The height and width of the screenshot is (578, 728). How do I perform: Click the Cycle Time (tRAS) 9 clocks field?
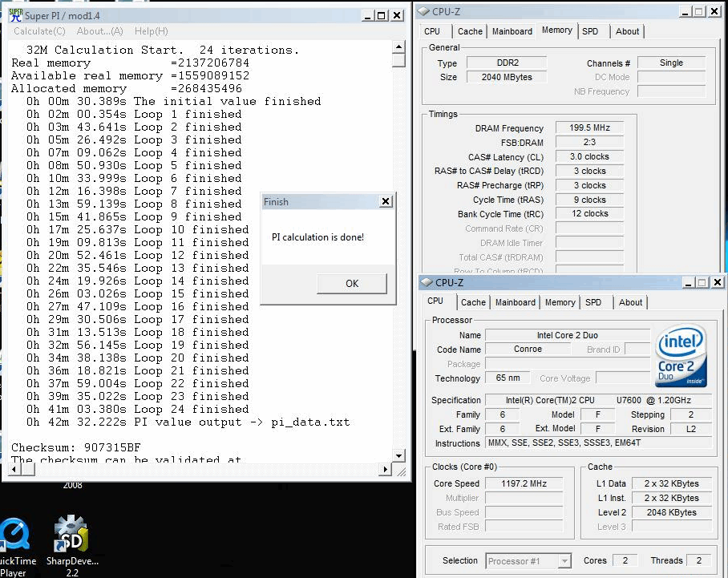click(589, 200)
